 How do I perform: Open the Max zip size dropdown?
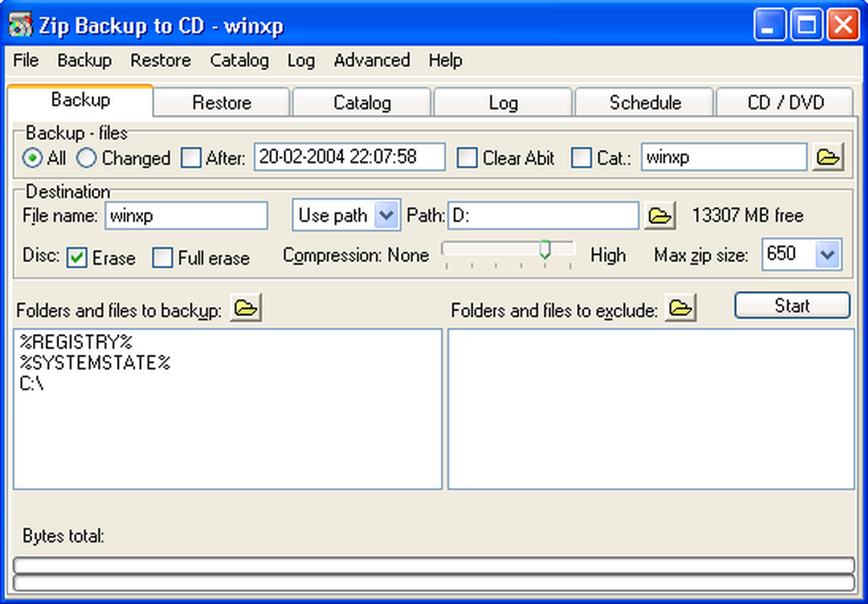827,254
